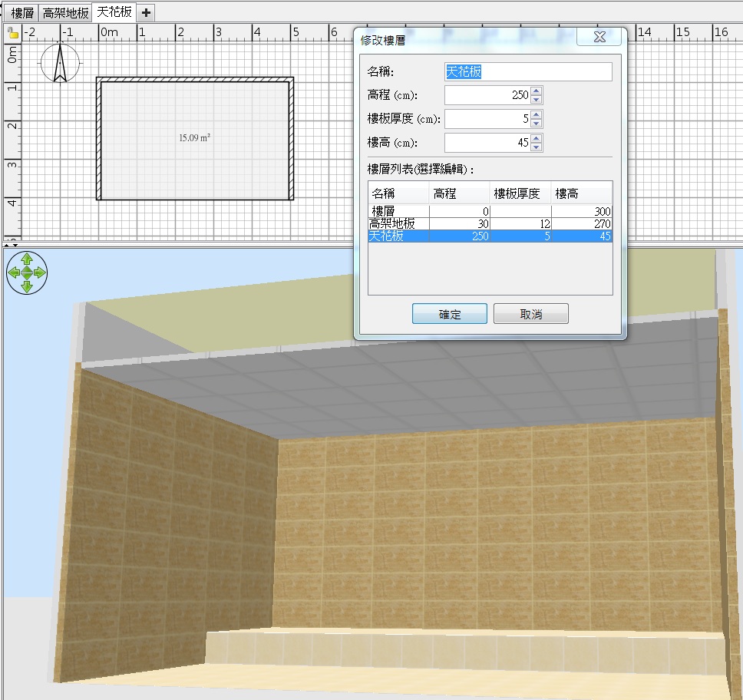The image size is (743, 700).
Task: Decrease the 樓板厚度 value with the down spinner
Action: pos(536,124)
